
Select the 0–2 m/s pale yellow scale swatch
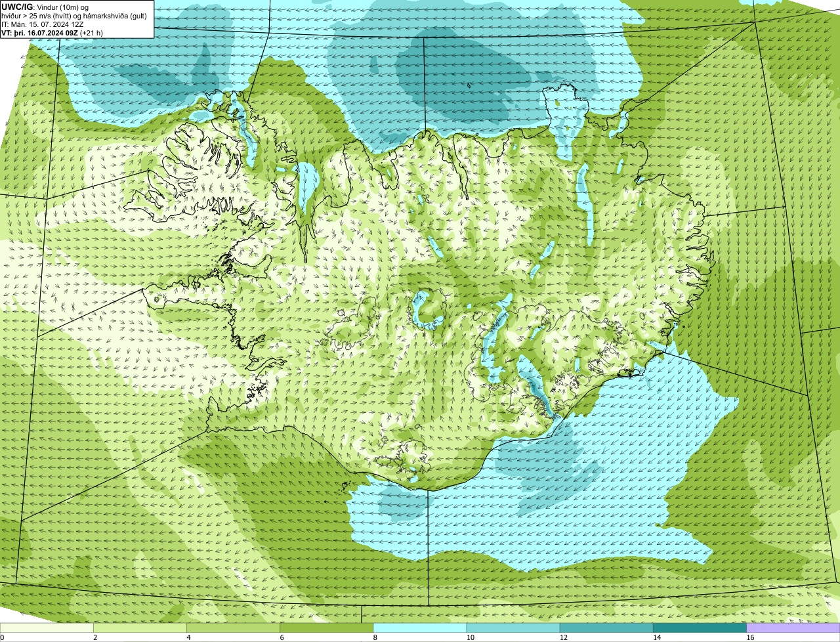[x=47, y=628]
